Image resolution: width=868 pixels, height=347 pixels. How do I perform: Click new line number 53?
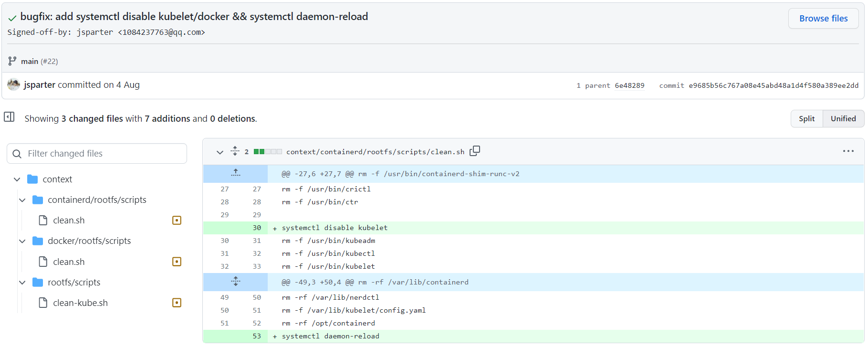pos(257,336)
